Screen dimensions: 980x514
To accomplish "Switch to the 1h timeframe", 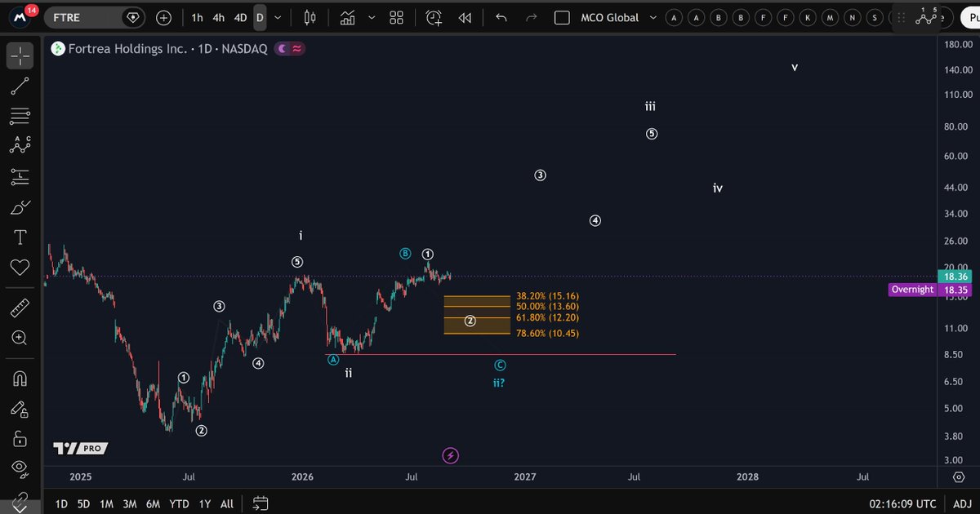I will tap(197, 17).
